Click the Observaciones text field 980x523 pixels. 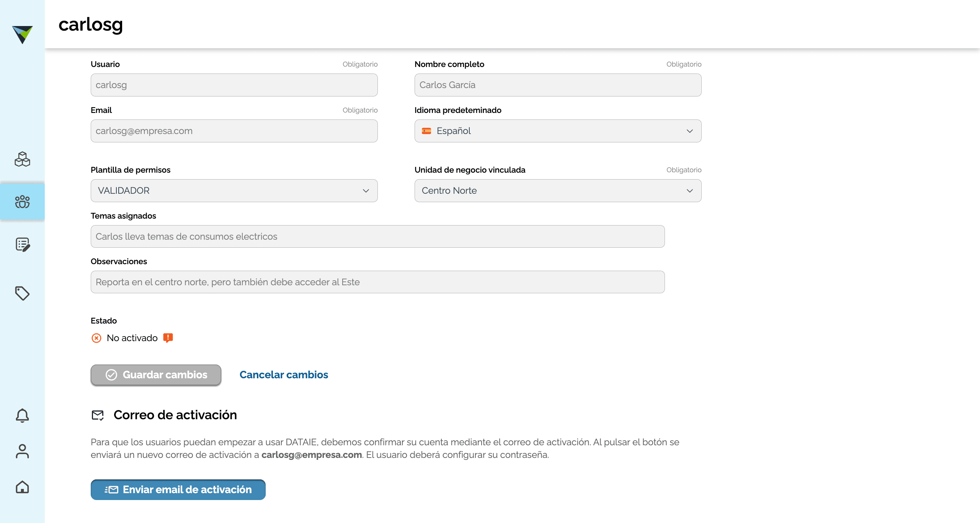[377, 282]
